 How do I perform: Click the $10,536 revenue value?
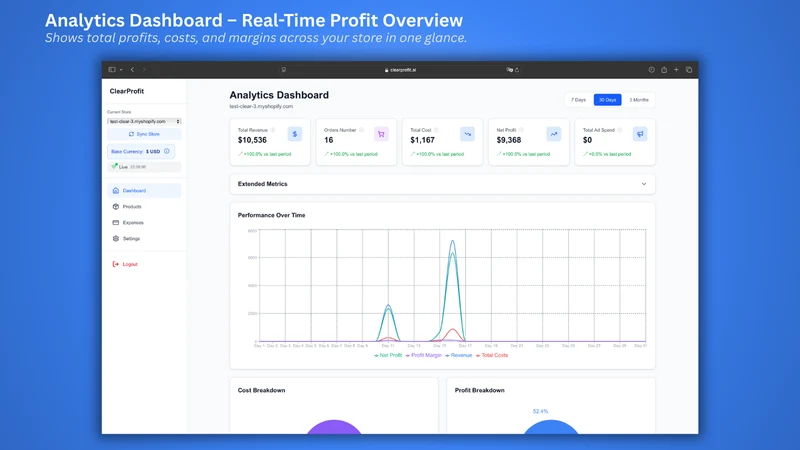[252, 140]
